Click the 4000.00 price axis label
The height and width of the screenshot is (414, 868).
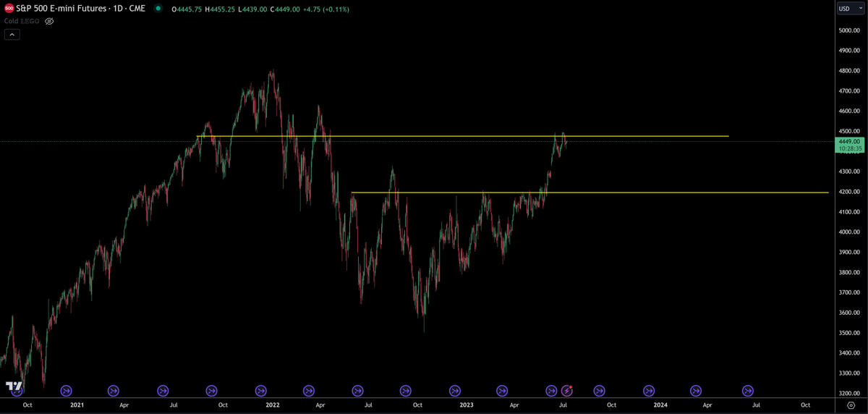click(849, 232)
